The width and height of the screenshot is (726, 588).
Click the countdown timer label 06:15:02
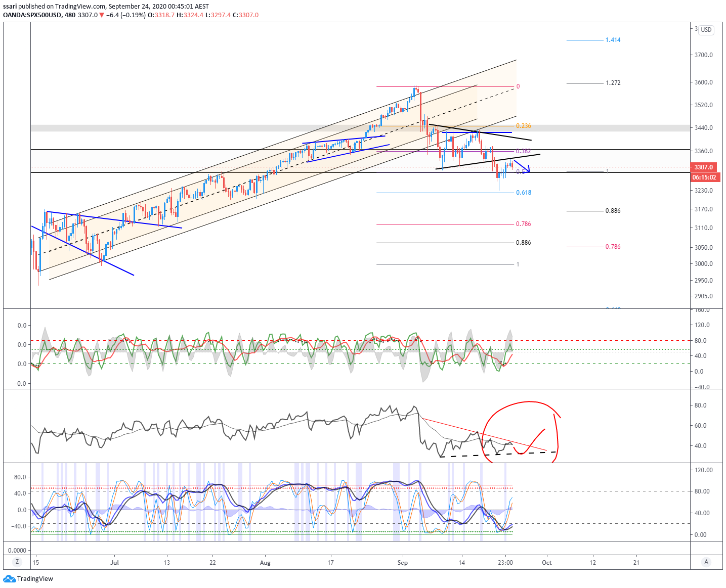click(705, 177)
